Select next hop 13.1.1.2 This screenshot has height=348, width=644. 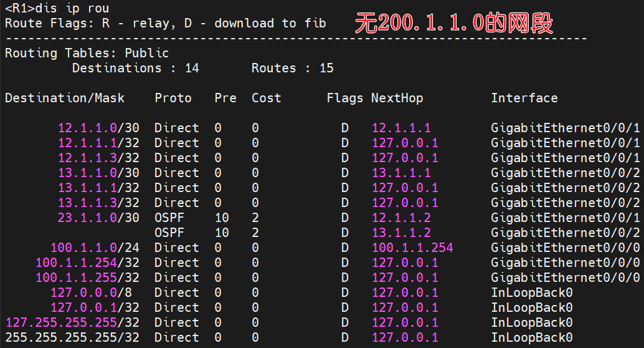point(401,233)
